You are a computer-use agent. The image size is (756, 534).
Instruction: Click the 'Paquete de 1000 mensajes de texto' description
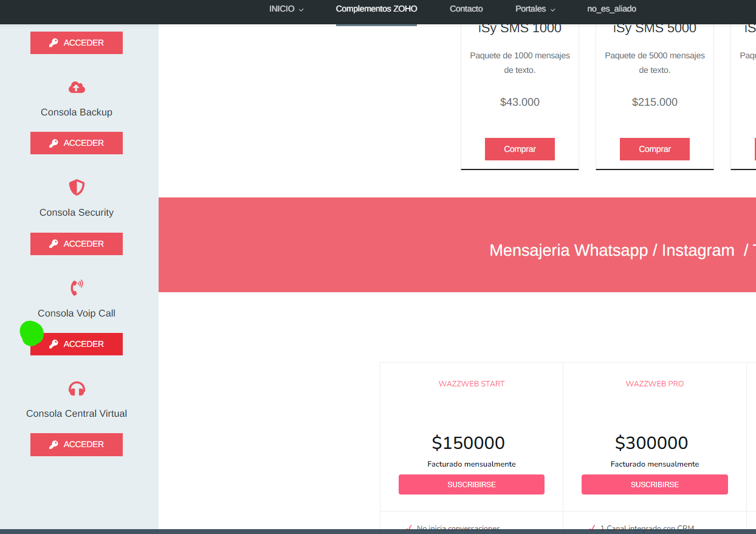tap(520, 63)
